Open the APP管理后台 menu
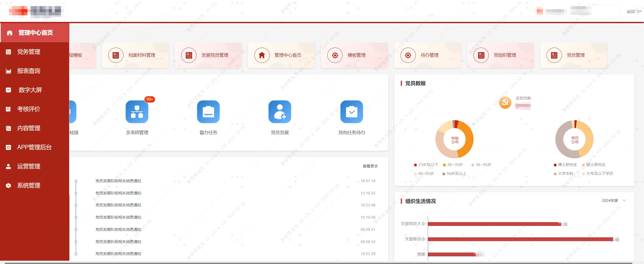This screenshot has height=264, width=644. [35, 147]
